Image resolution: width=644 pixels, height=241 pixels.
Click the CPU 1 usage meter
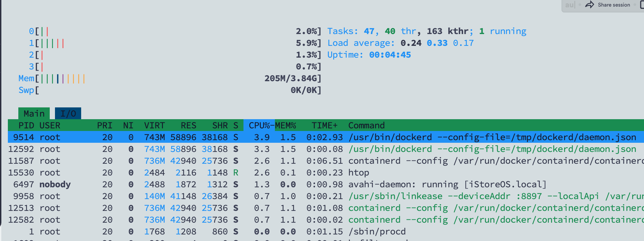[175, 43]
